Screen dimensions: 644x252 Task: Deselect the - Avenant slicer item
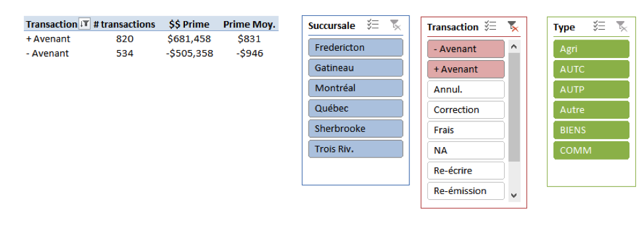(x=466, y=49)
